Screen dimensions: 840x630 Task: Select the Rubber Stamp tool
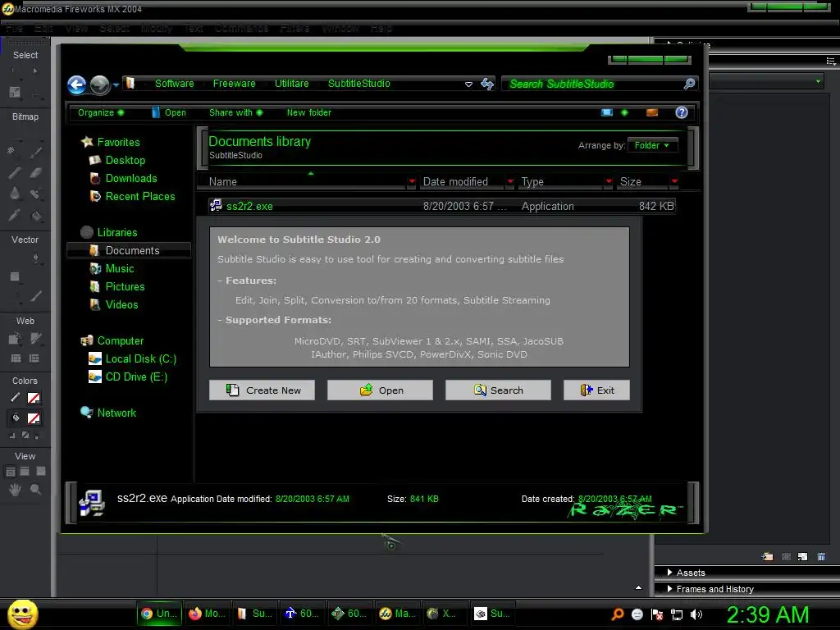point(35,194)
